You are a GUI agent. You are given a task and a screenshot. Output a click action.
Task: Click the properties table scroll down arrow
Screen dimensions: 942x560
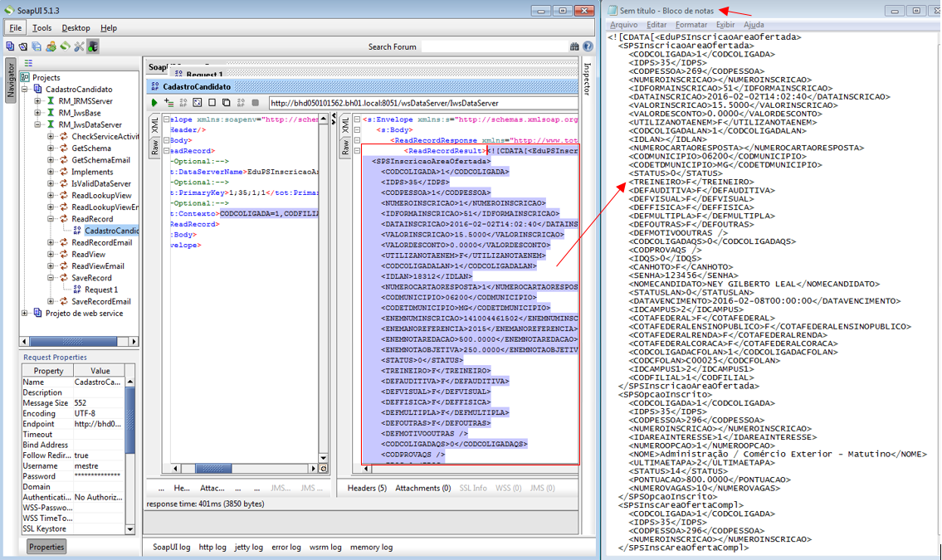pyautogui.click(x=129, y=528)
